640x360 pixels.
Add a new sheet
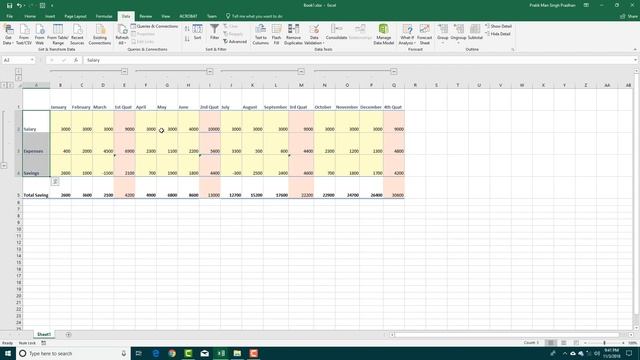click(68, 335)
